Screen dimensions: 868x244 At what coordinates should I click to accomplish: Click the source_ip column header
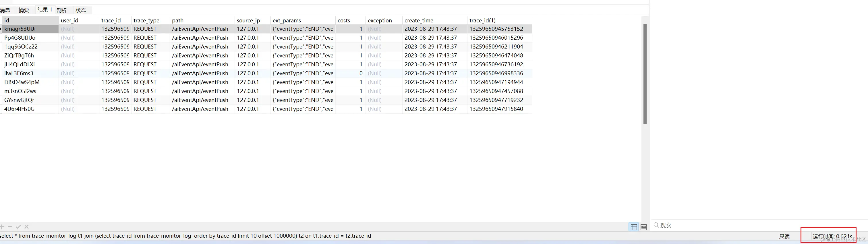[253, 21]
